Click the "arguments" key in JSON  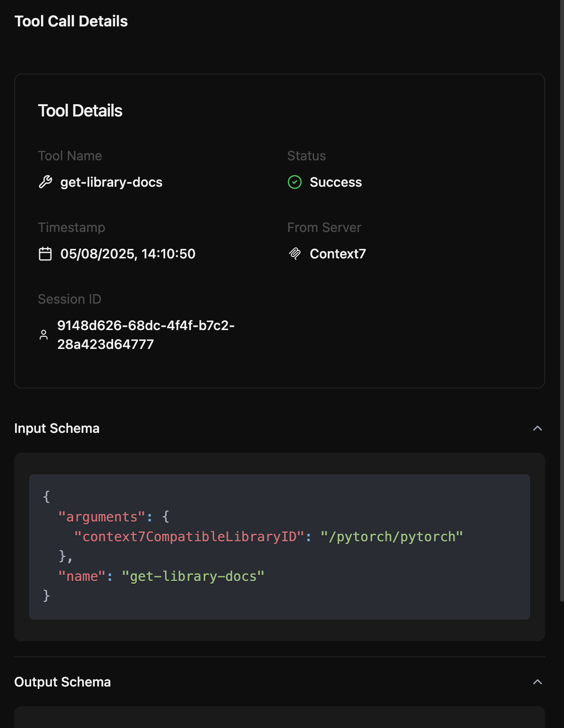click(101, 517)
